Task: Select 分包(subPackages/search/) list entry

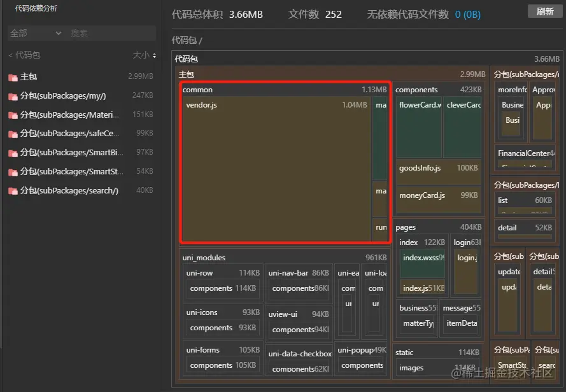Action: pyautogui.click(x=81, y=190)
